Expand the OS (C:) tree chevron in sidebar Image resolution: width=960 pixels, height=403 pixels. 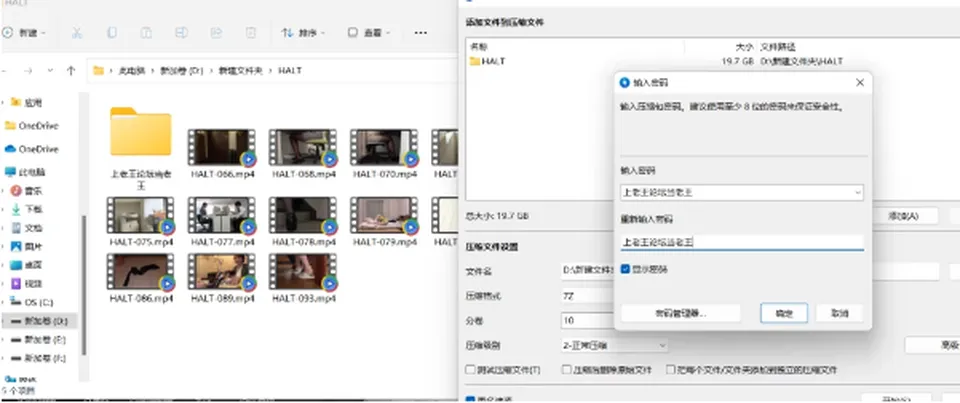pyautogui.click(x=4, y=302)
